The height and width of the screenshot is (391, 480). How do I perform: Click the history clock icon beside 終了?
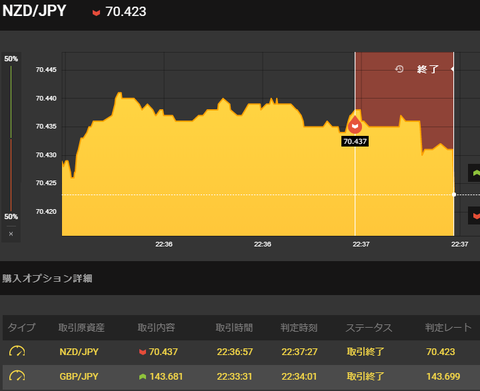(x=399, y=69)
